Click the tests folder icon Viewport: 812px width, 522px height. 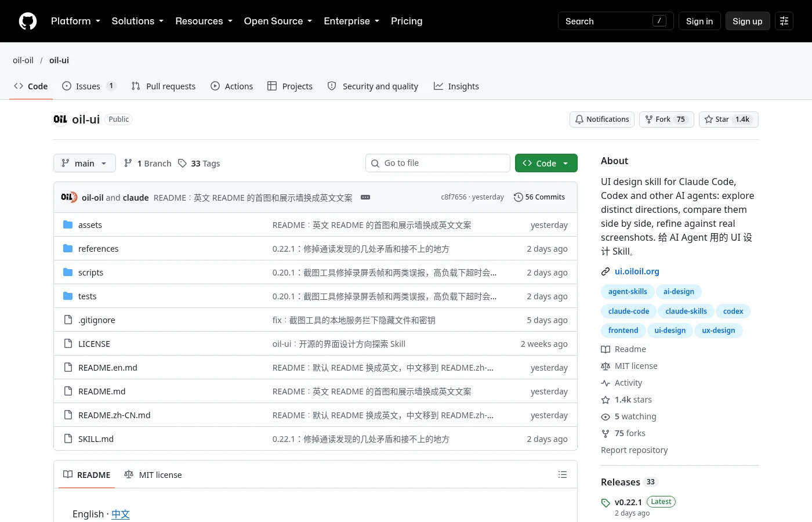click(x=68, y=296)
